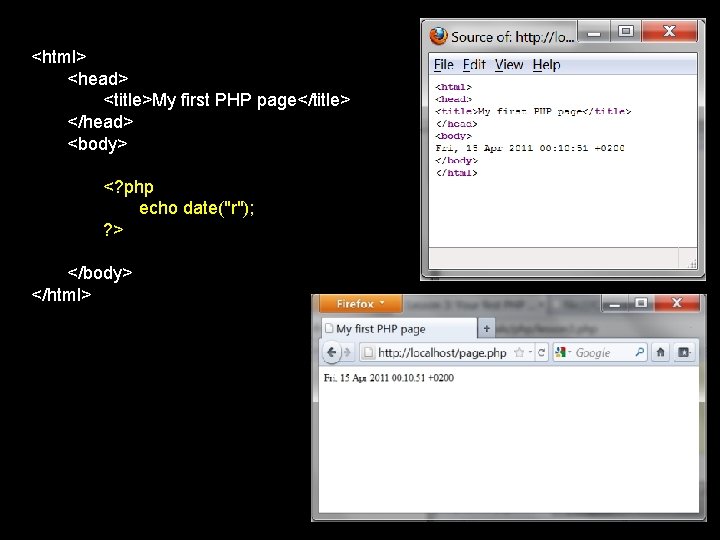Minimize the Source of window
The image size is (720, 540).
[594, 32]
